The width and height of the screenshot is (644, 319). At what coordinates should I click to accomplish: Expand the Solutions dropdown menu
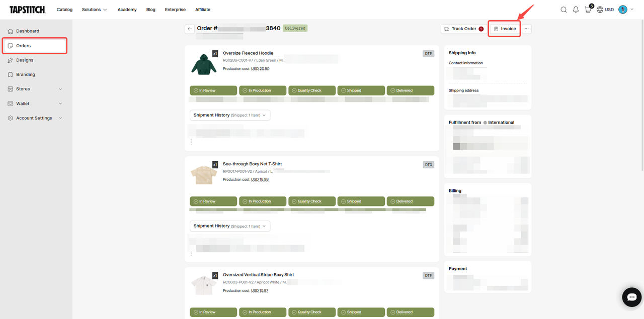point(94,10)
